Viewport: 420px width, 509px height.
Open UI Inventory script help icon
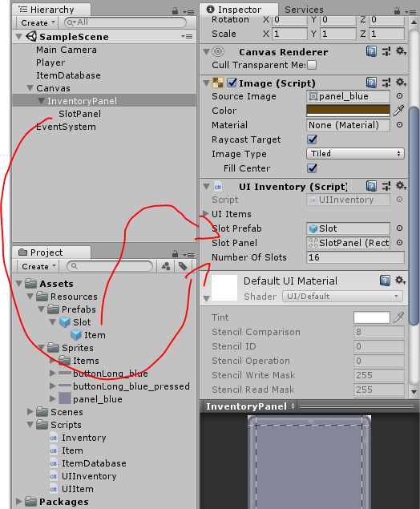[372, 186]
